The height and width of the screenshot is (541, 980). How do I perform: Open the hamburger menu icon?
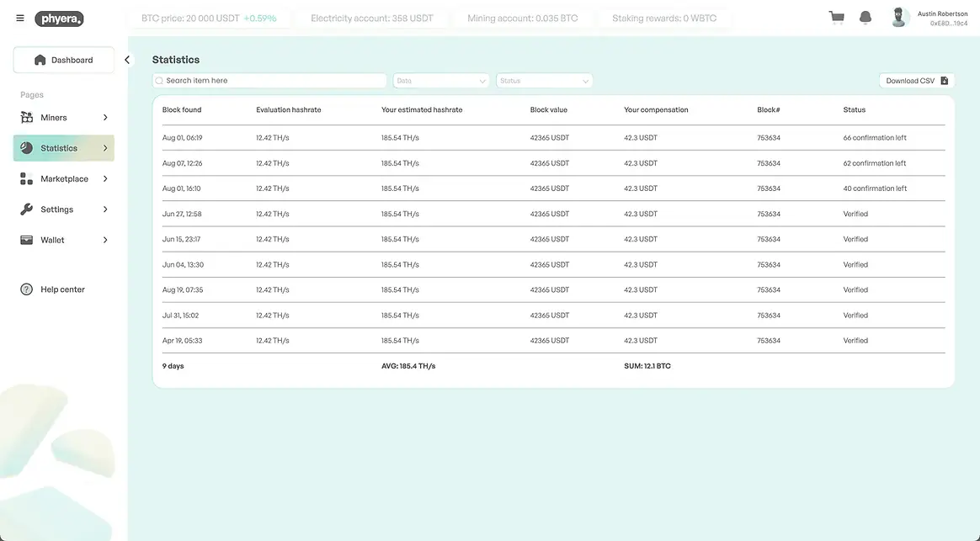click(20, 19)
